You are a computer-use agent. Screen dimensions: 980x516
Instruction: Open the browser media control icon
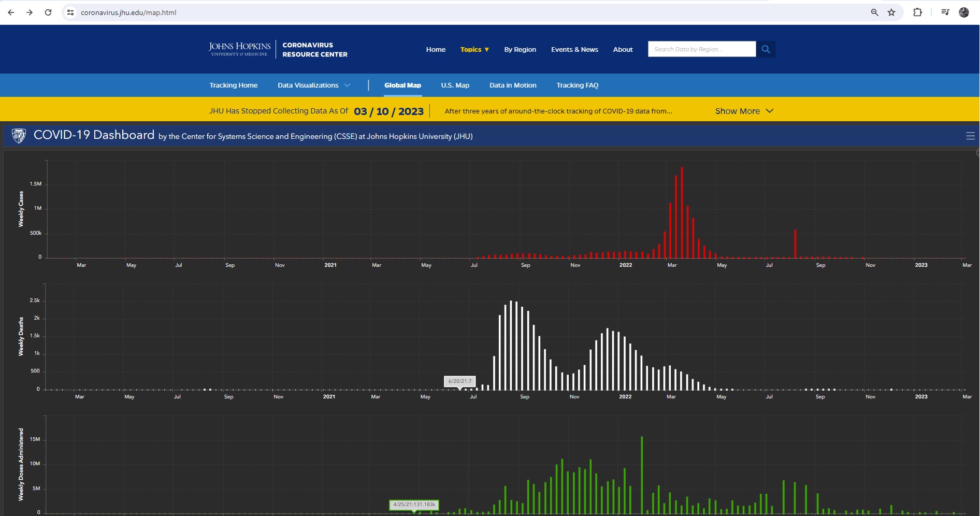click(945, 12)
